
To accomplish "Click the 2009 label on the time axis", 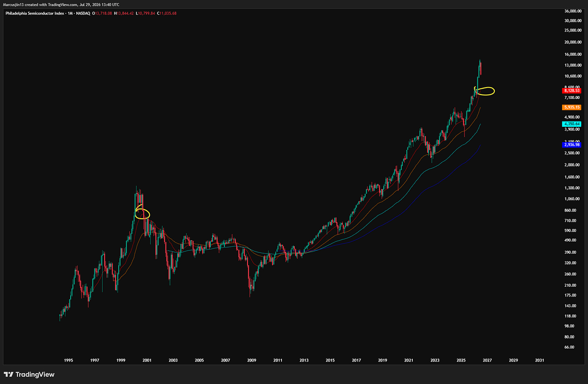I will click(x=252, y=360).
